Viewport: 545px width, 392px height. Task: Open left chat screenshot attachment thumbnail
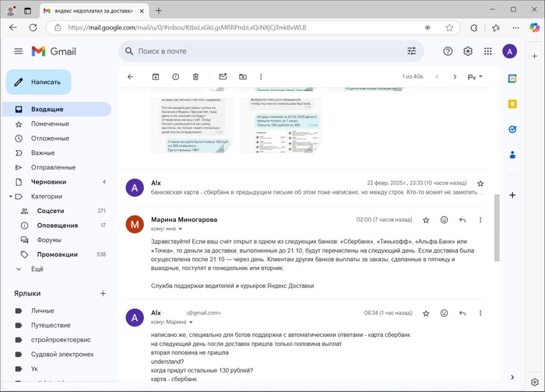[x=192, y=125]
